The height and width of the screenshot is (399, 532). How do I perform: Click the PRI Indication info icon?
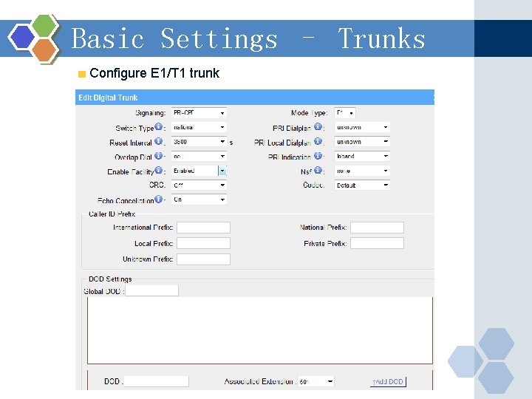pyautogui.click(x=318, y=156)
